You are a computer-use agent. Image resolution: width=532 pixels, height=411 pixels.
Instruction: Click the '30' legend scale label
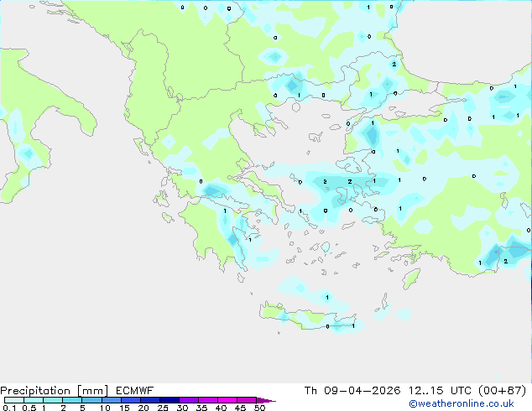pos(182,408)
